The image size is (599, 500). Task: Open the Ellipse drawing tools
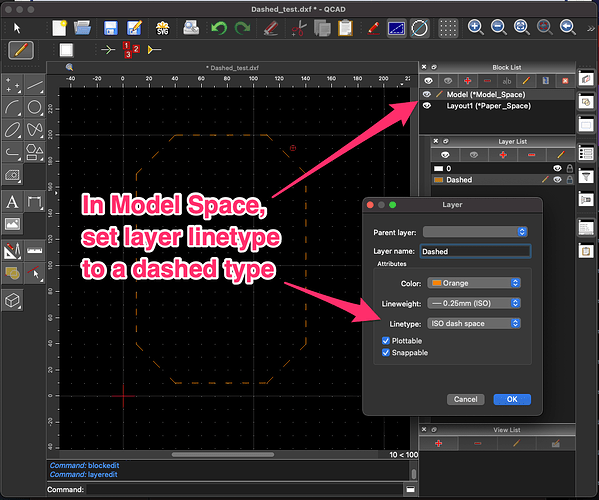12,129
